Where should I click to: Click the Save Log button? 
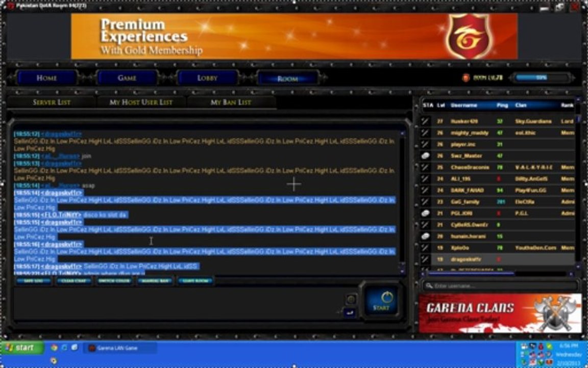click(x=33, y=281)
